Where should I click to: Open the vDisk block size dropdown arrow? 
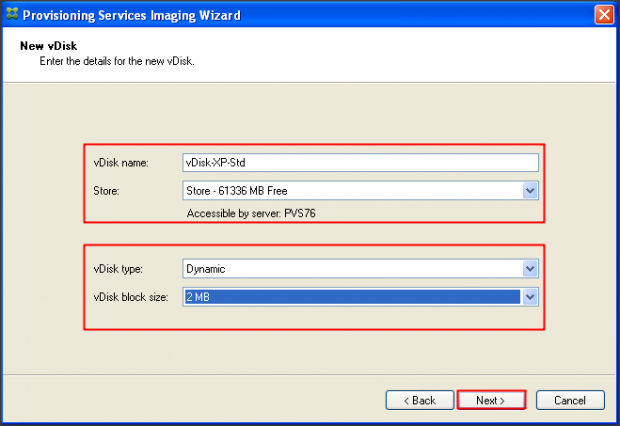[530, 297]
